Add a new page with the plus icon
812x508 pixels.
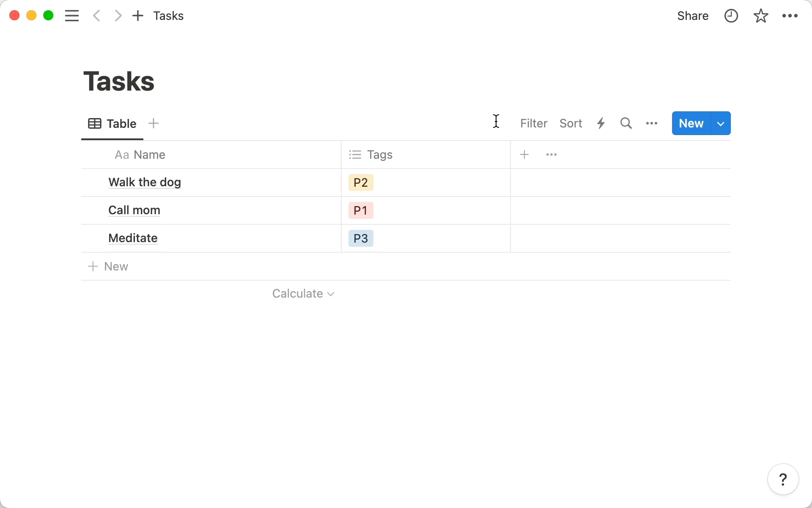pos(138,16)
